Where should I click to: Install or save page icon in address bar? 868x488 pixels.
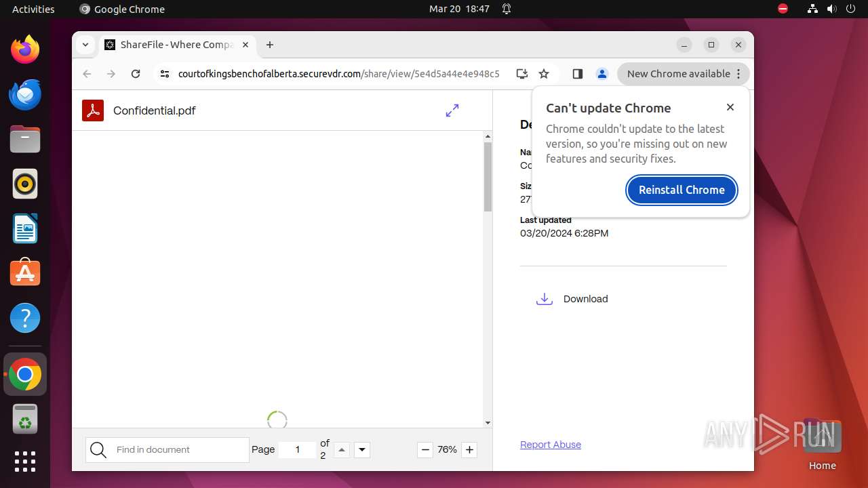coord(521,74)
